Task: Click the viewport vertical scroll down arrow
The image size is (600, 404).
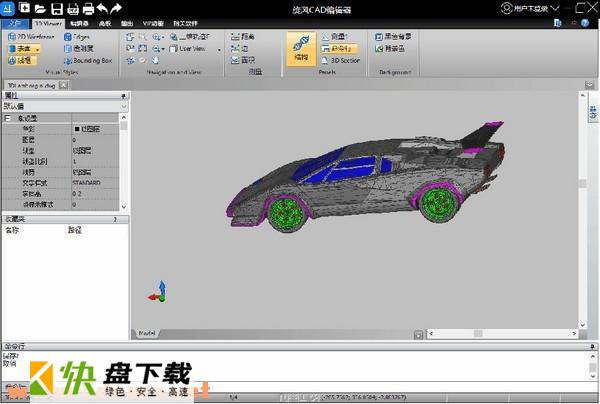Action: point(583,326)
